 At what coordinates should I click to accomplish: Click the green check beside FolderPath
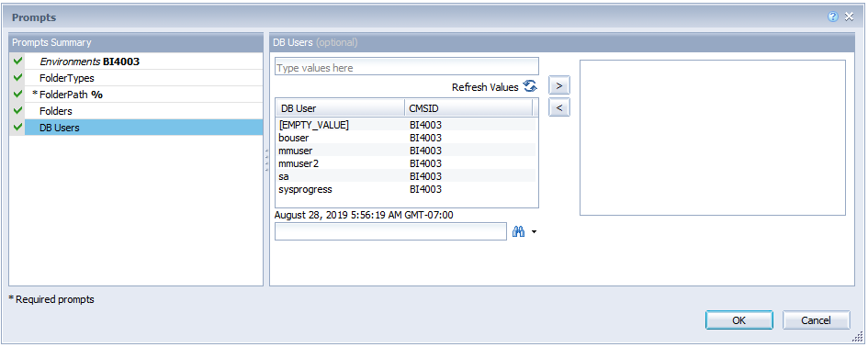[x=17, y=94]
